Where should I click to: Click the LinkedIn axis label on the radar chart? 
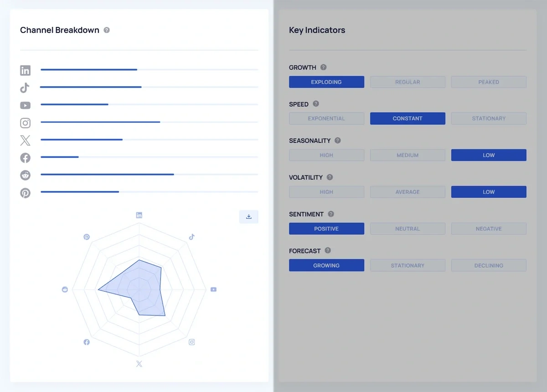pyautogui.click(x=139, y=214)
